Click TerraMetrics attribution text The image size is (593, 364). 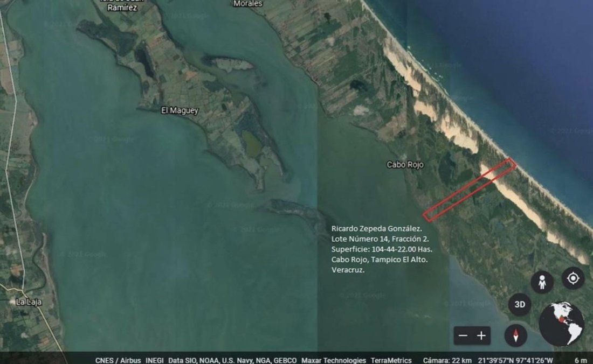(x=391, y=361)
